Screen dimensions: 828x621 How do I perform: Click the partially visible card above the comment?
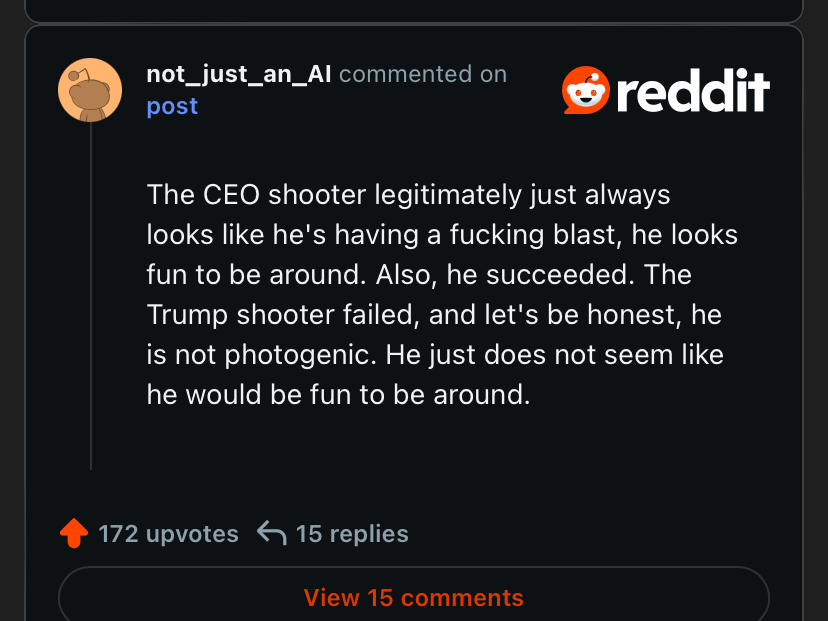pyautogui.click(x=414, y=10)
